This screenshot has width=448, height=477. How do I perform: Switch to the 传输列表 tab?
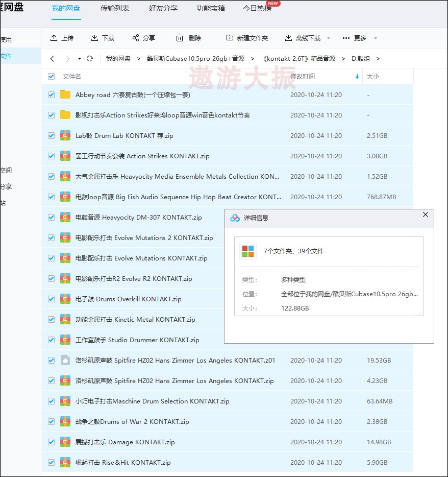[x=115, y=8]
